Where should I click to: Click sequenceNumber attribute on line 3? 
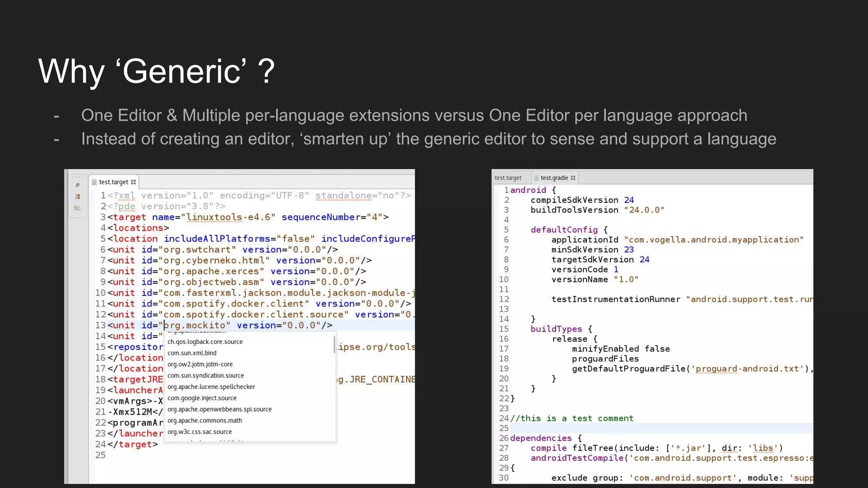pos(321,217)
